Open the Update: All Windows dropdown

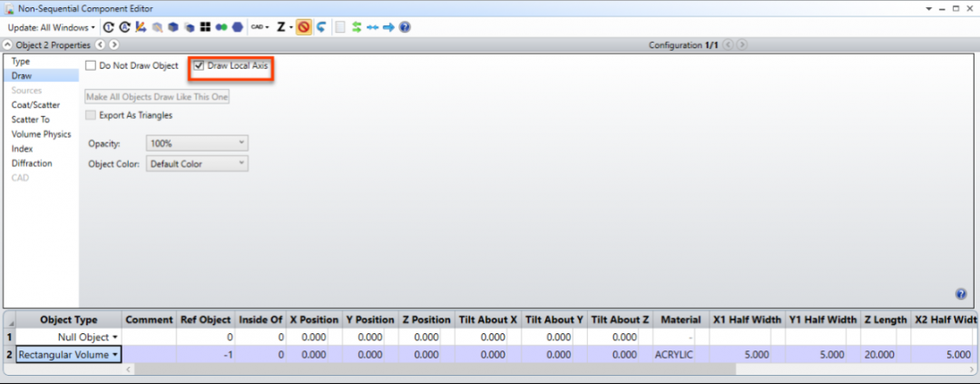pyautogui.click(x=51, y=27)
